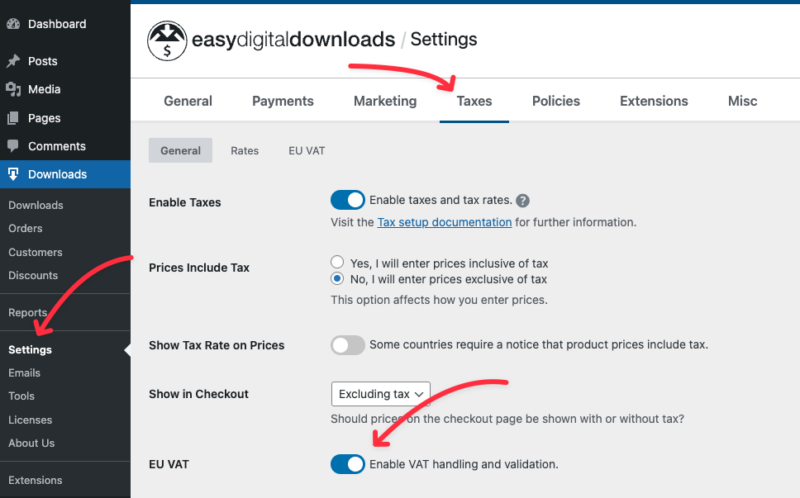Click the Easy Digital Downloads logo

tap(169, 40)
